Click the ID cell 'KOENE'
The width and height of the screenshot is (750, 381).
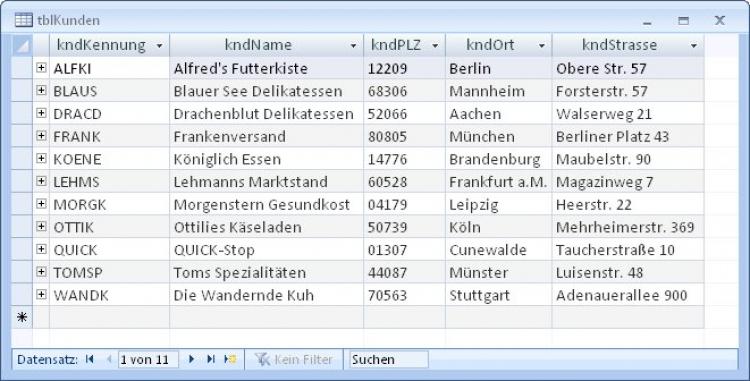point(110,159)
